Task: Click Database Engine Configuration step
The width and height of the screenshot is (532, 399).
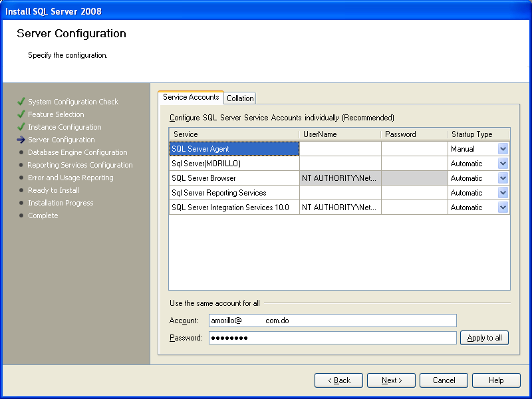Action: (x=77, y=152)
